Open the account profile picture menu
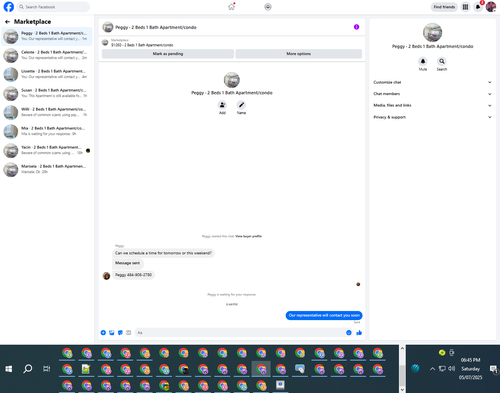Viewport: 500px width, 393px height. tap(491, 7)
